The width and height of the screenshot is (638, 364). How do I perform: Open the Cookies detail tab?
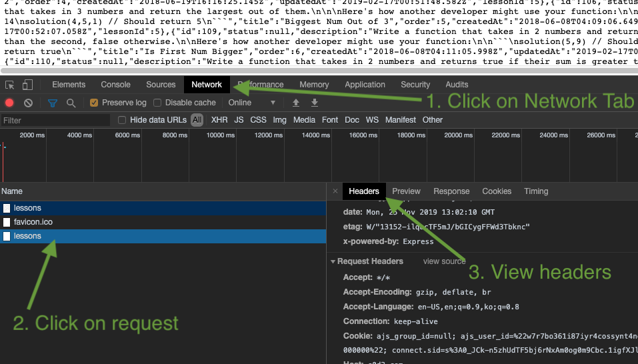tap(497, 191)
